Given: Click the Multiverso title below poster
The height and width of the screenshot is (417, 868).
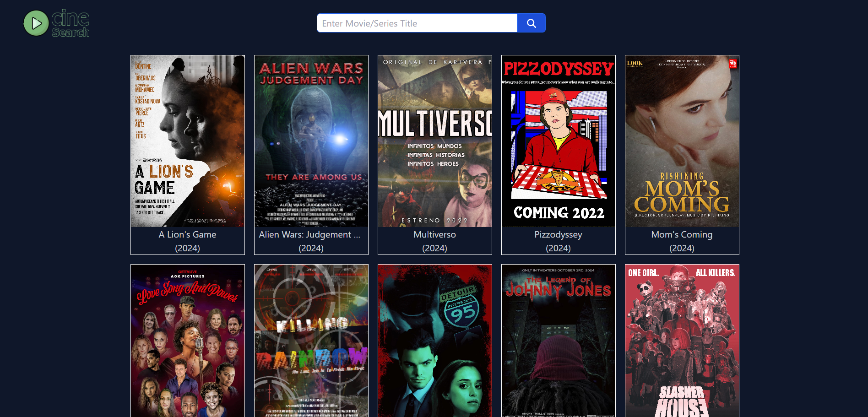Looking at the screenshot, I should (x=435, y=234).
